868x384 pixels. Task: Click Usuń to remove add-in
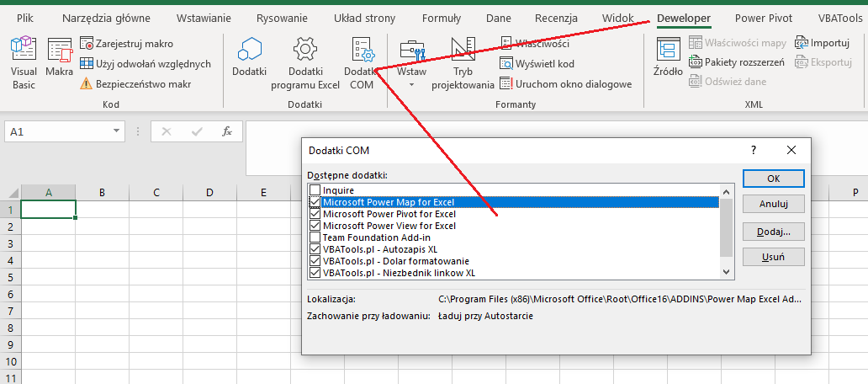[x=773, y=257]
